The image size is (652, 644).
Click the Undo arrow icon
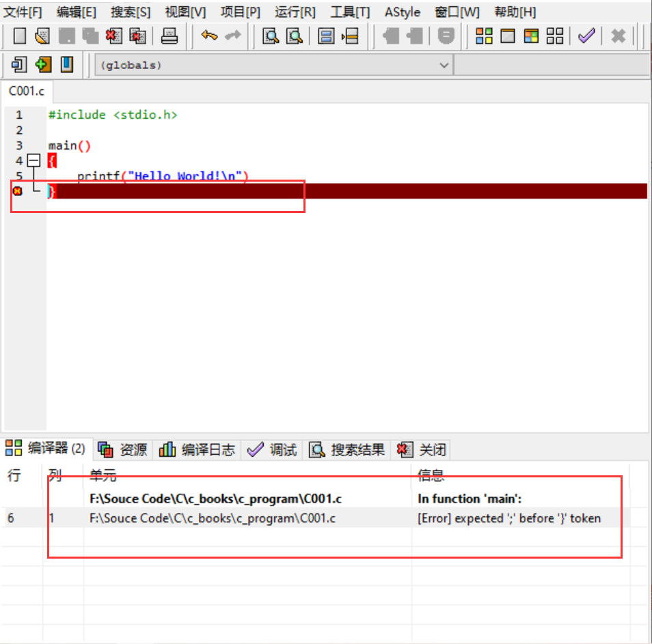coord(209,36)
